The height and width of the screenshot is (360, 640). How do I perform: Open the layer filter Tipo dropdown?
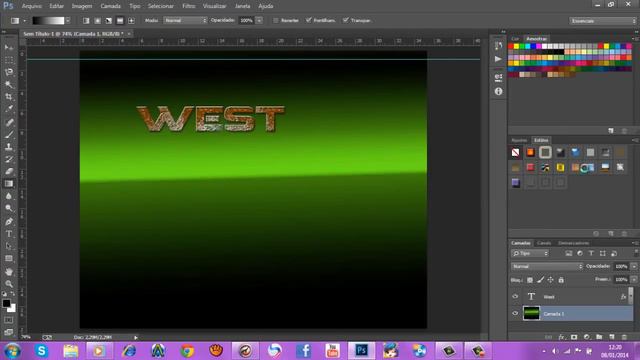pyautogui.click(x=530, y=254)
